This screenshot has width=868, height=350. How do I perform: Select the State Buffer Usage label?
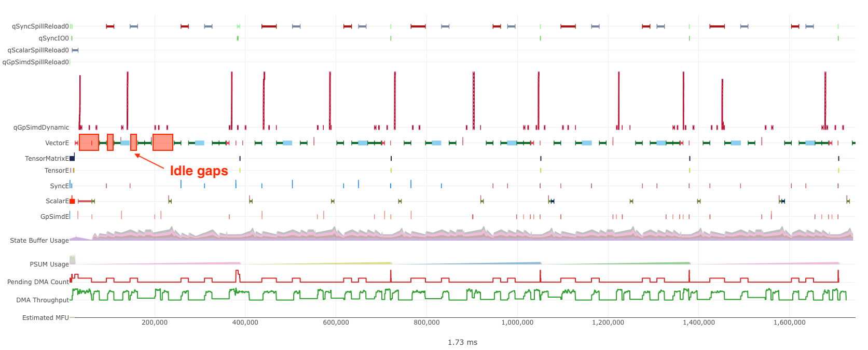[x=39, y=241]
